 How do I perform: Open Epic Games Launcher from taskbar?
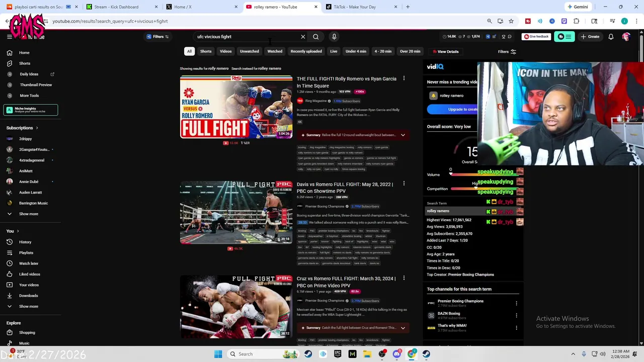(338, 354)
